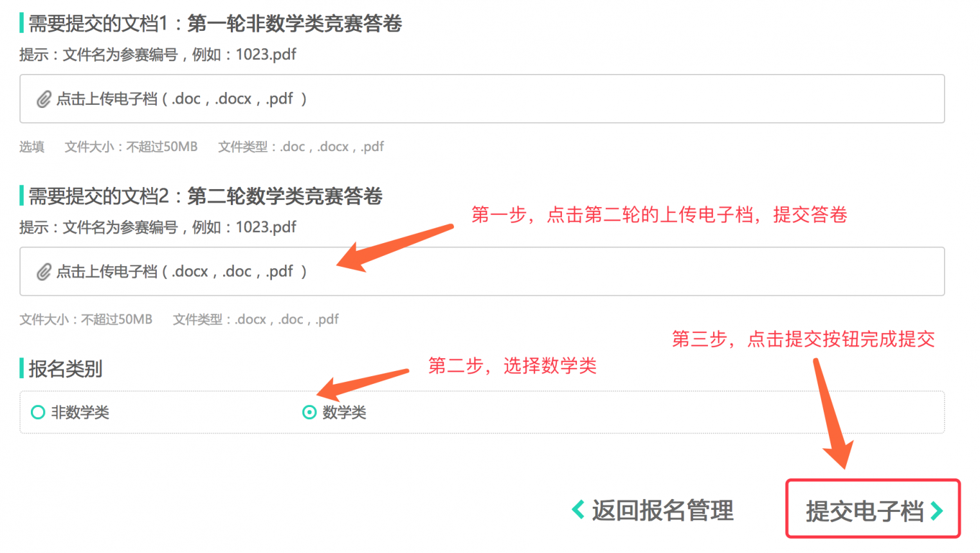Click the 数学类 option label text
Image resolution: width=980 pixels, height=553 pixels.
coord(344,413)
